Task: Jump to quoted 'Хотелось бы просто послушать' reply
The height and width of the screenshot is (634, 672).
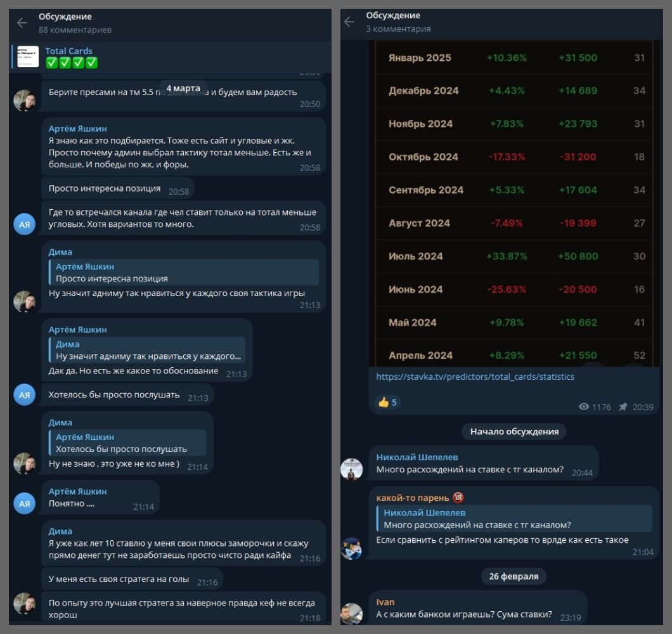Action: [x=127, y=443]
